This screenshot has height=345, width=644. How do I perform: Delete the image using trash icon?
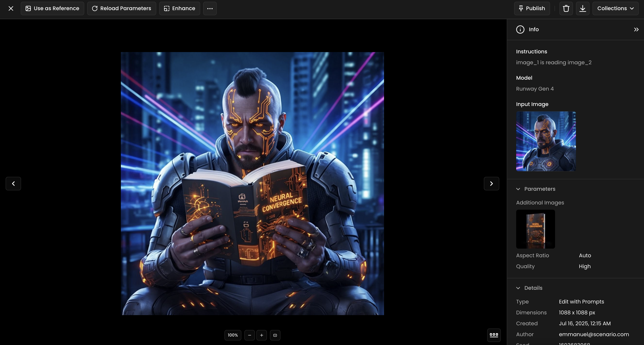click(566, 8)
